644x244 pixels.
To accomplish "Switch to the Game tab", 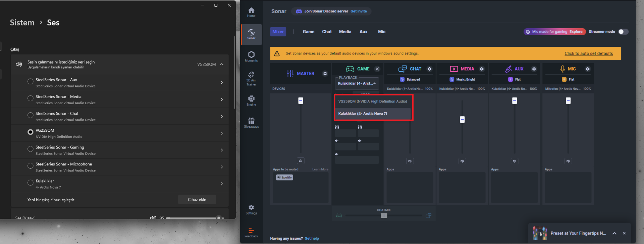I will click(x=309, y=32).
